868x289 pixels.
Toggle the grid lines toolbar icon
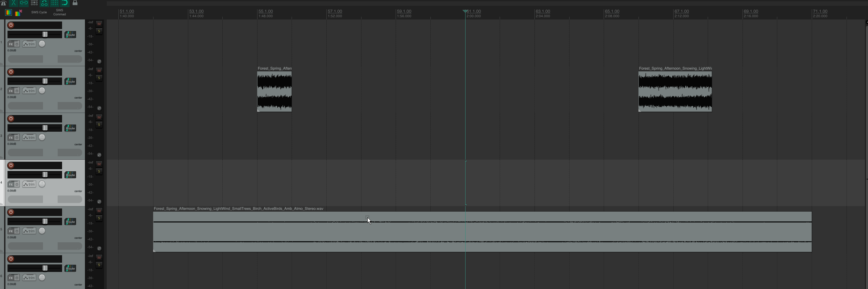(x=55, y=3)
